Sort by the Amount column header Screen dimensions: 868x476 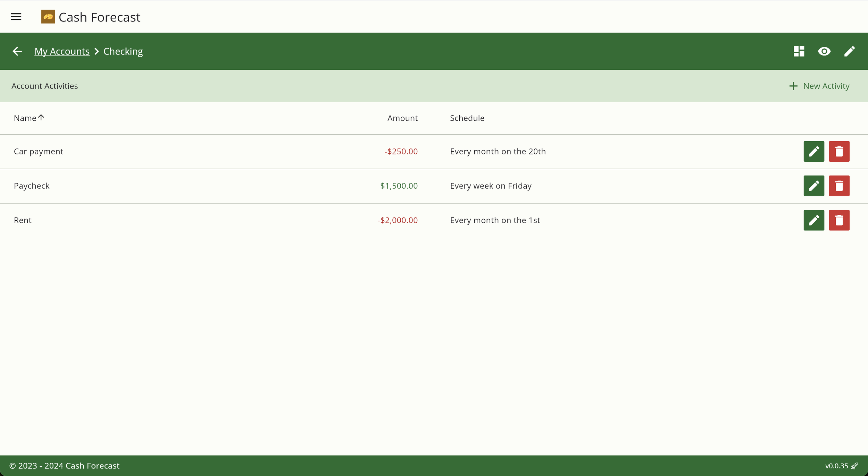pos(402,118)
